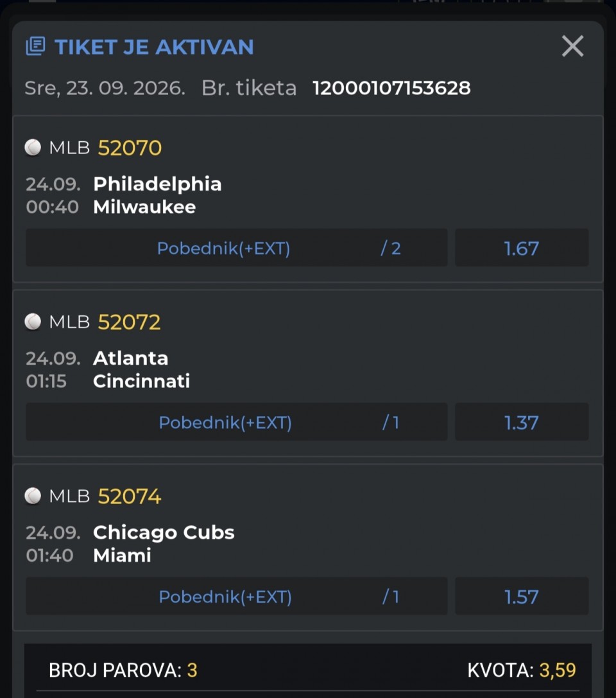Click the ticket document icon in header
Image resolution: width=616 pixels, height=698 pixels.
click(x=35, y=46)
